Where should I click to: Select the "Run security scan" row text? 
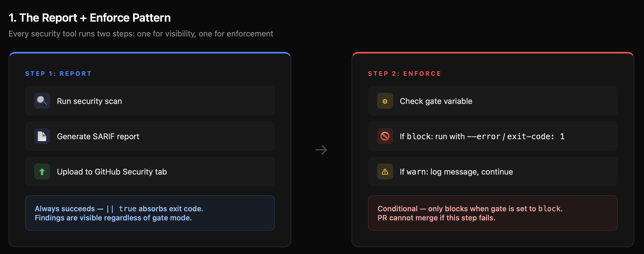pyautogui.click(x=89, y=101)
